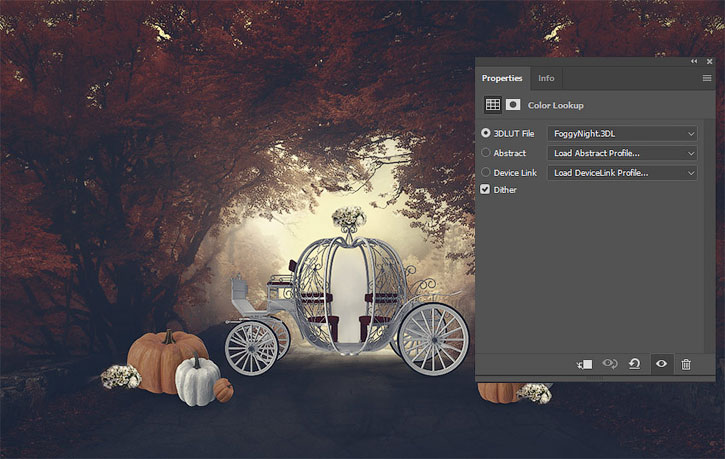Click the Properties panel vertical scrollbar

coord(709,237)
